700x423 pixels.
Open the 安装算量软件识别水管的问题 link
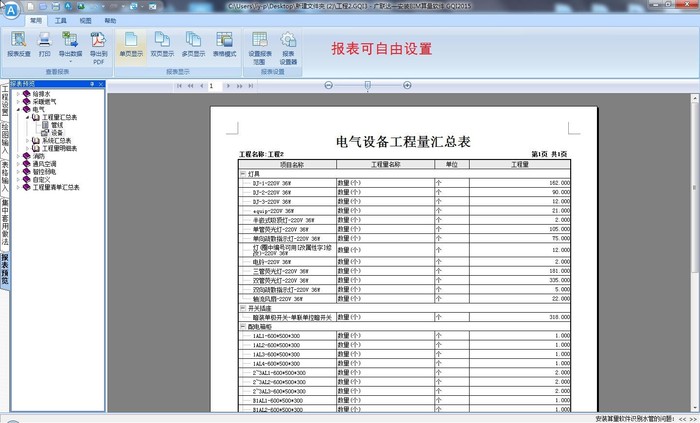click(635, 419)
